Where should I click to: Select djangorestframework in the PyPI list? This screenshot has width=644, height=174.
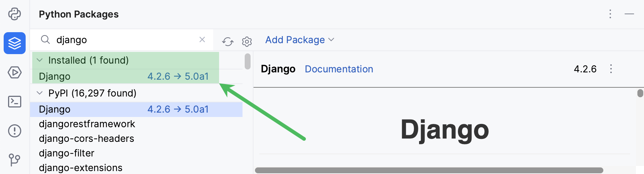(x=87, y=124)
